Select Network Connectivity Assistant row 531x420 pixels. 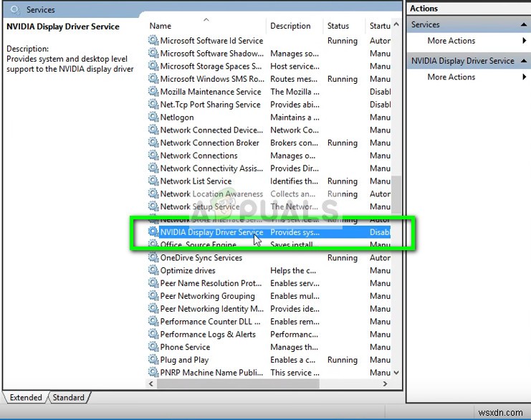coord(269,168)
